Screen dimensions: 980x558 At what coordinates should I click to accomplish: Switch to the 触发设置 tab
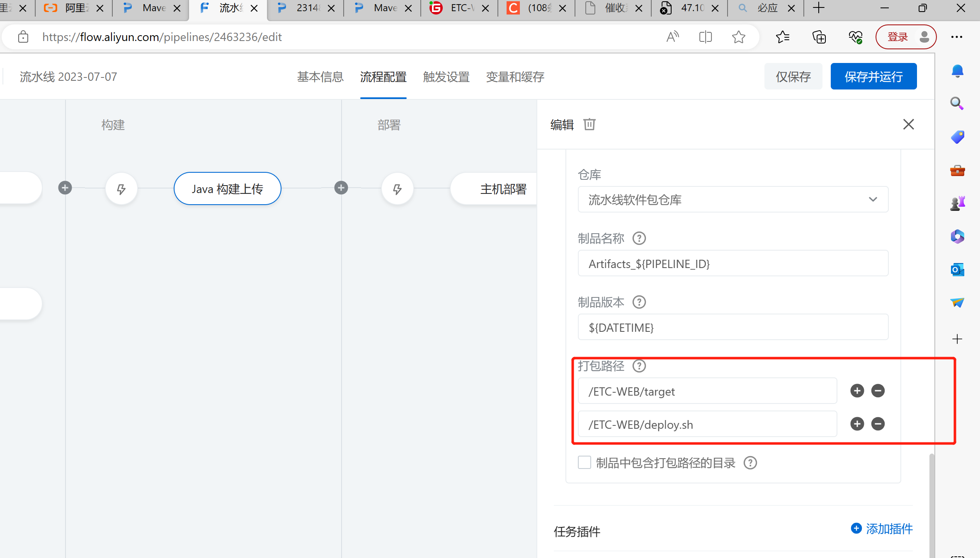click(x=446, y=77)
